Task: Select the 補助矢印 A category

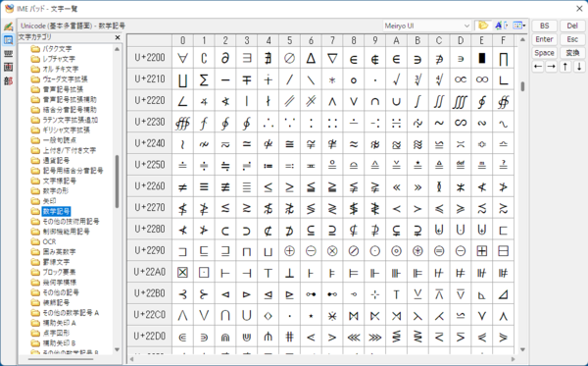Action: [59, 323]
